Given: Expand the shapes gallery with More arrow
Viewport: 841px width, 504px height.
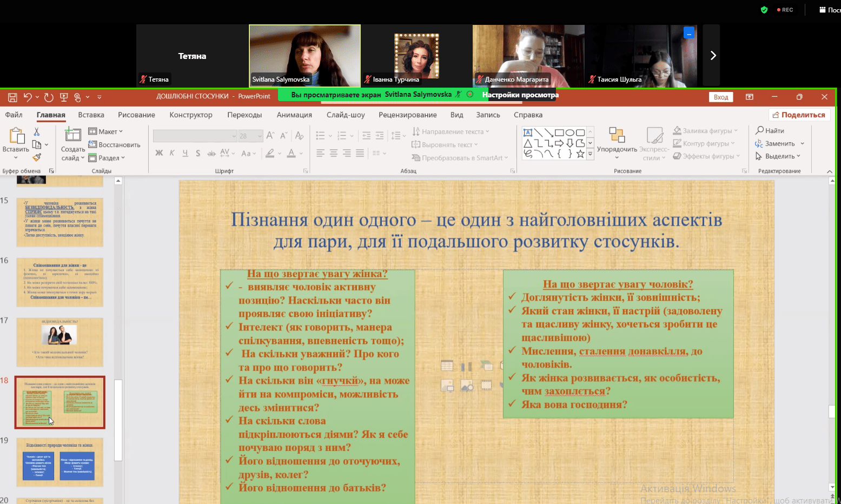Looking at the screenshot, I should click(x=590, y=154).
